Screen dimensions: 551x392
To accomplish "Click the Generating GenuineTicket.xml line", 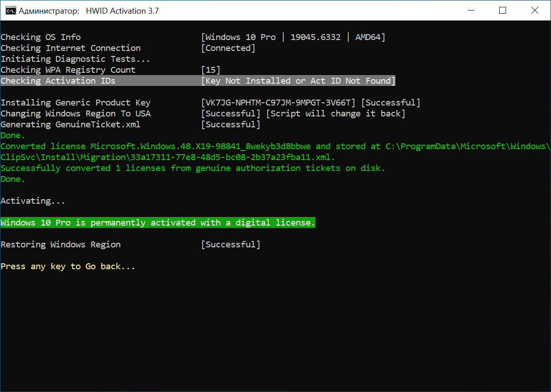I will coord(71,125).
